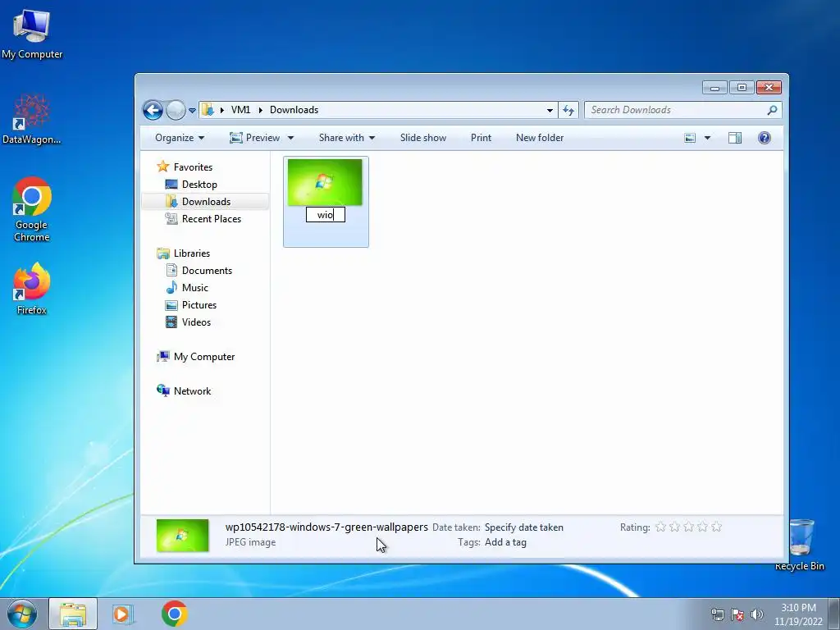This screenshot has width=840, height=630.
Task: Change your view icon button
Action: 690,138
